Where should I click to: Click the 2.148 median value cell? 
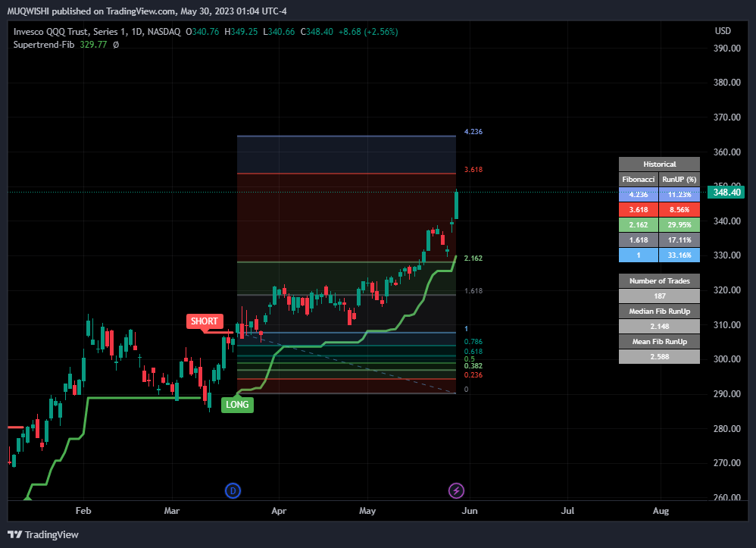(659, 326)
